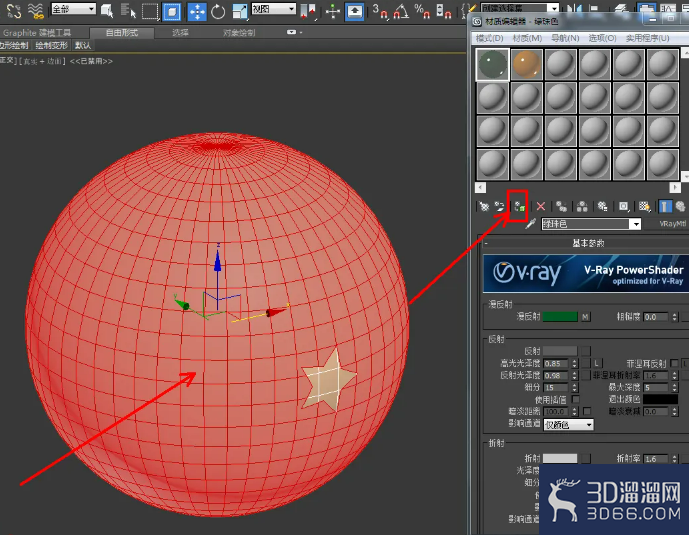Screen dimensions: 689x535
Task: Open the 材质(M) menu
Action: click(x=527, y=38)
